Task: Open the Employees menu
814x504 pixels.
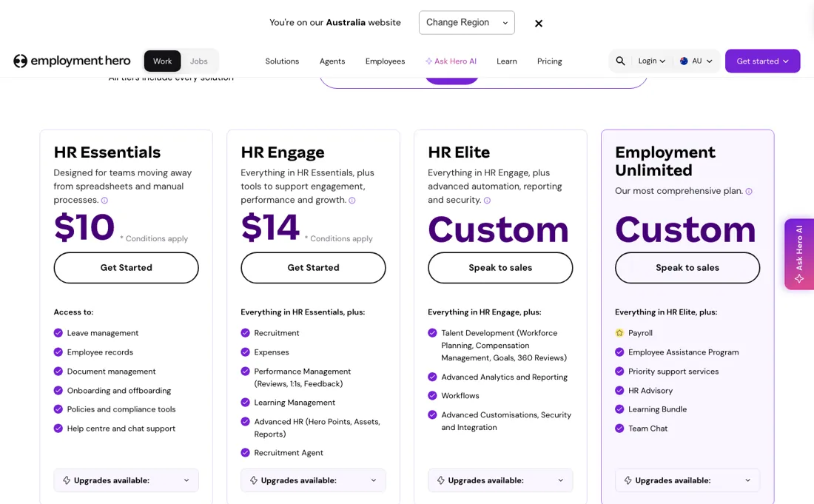Action: pos(386,61)
